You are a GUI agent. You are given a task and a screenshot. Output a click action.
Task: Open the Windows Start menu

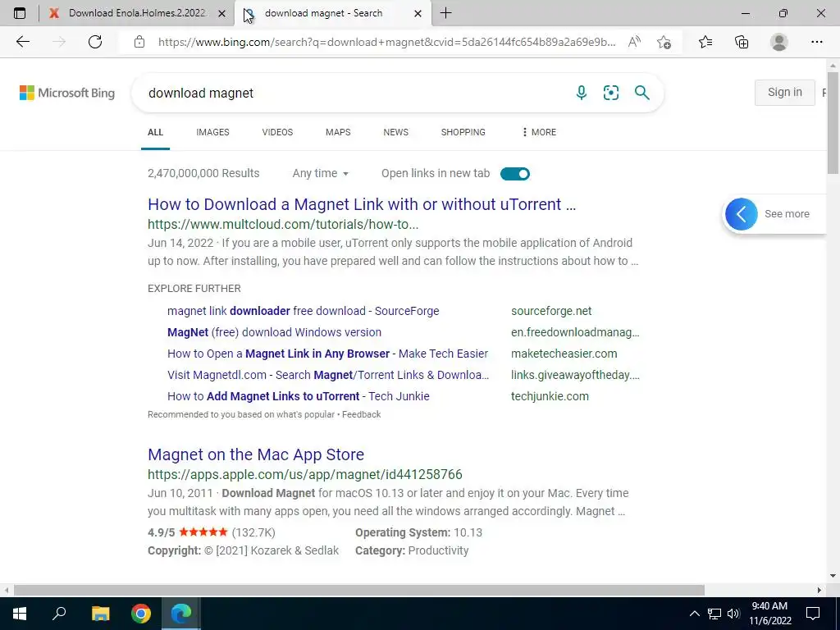pos(20,614)
